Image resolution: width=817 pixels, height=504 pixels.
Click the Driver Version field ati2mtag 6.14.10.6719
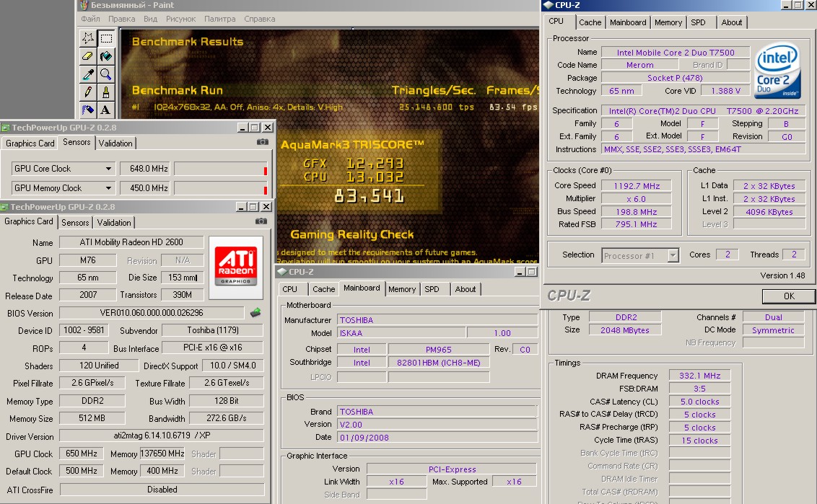(x=162, y=436)
